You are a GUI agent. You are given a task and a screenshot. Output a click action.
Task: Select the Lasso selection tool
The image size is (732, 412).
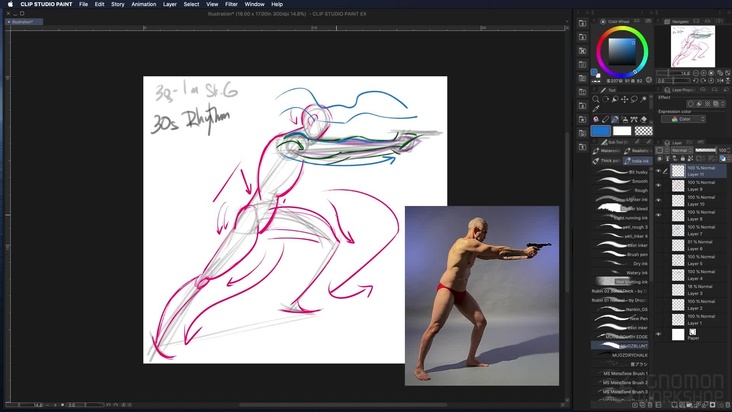[x=634, y=99]
